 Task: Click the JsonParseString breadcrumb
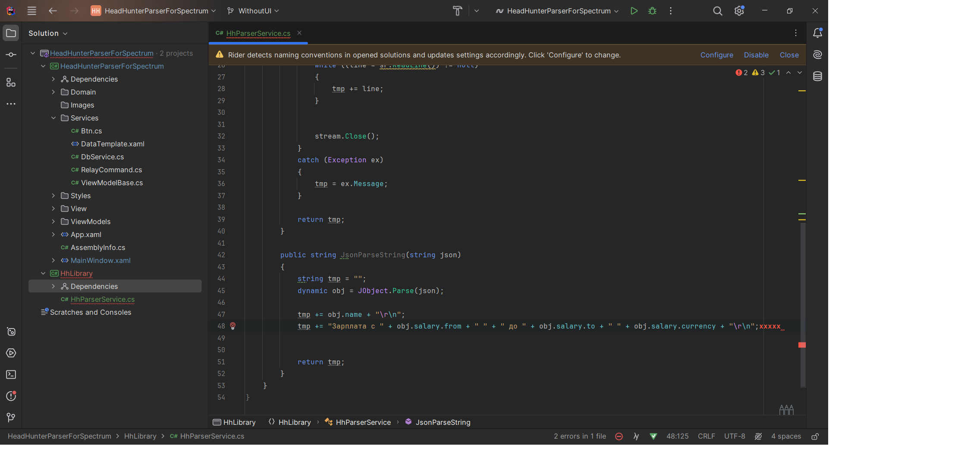pyautogui.click(x=438, y=422)
